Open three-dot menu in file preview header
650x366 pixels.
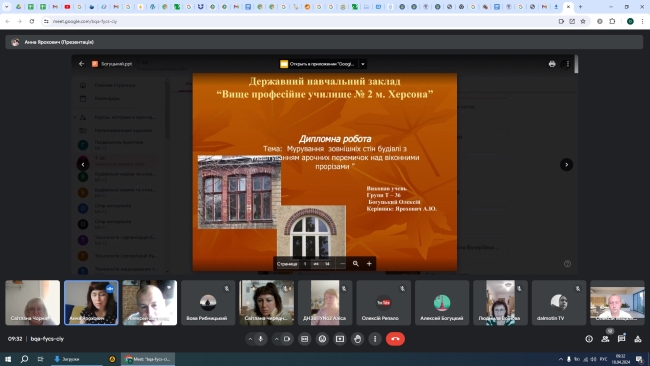[568, 64]
